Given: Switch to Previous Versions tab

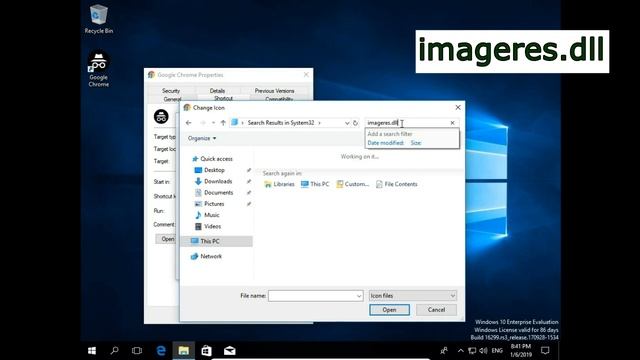Looking at the screenshot, I should click(274, 91).
